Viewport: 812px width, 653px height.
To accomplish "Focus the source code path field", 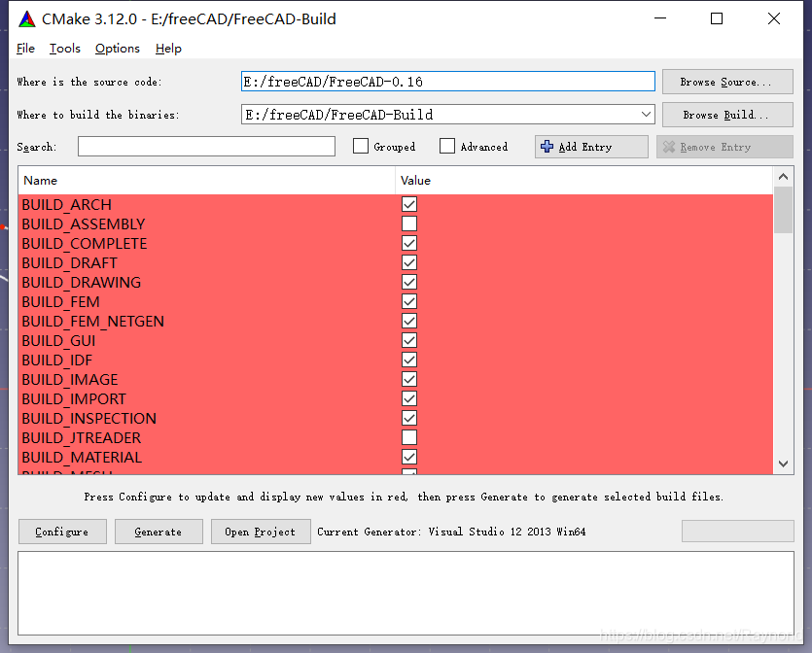I will tap(448, 82).
